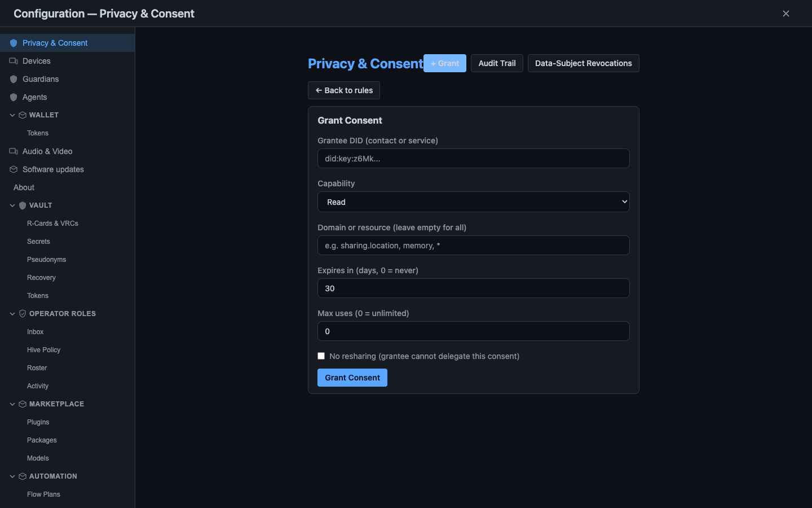
Task: Go back via Back to rules button
Action: click(344, 90)
